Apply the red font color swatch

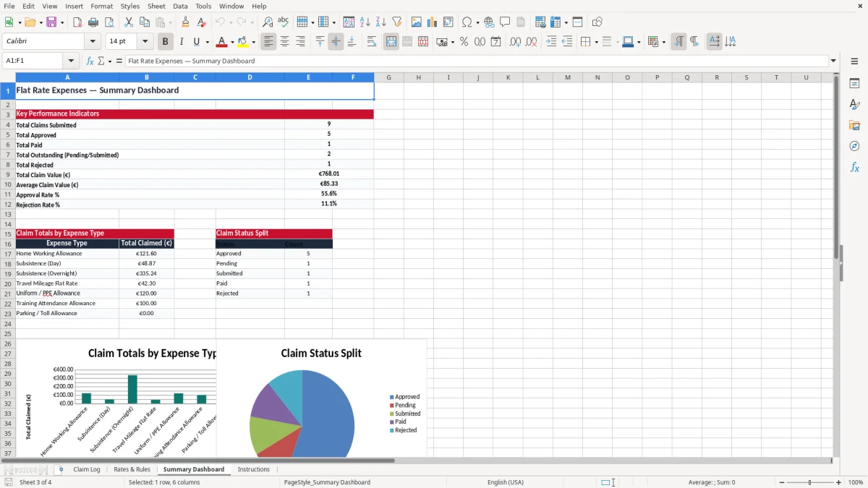point(222,42)
